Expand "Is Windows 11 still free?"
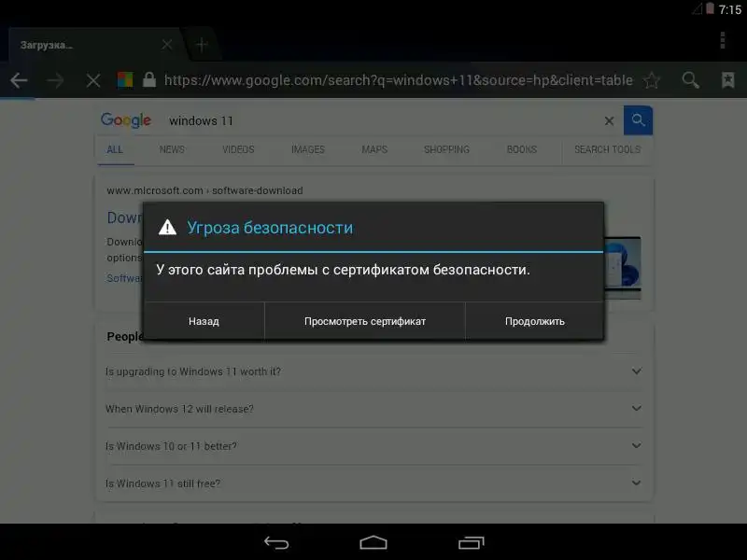The width and height of the screenshot is (747, 560). point(373,483)
